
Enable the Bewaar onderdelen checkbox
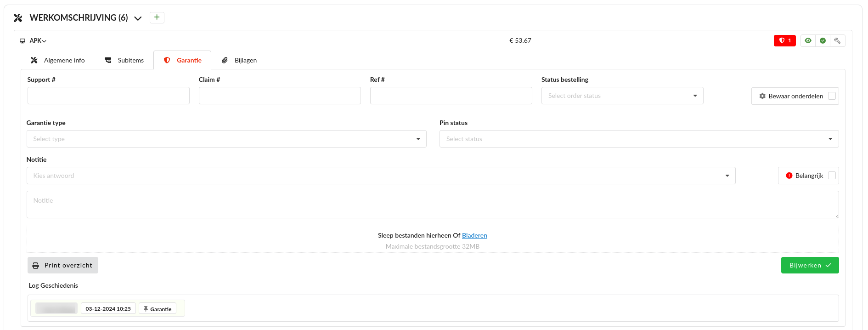click(x=832, y=96)
